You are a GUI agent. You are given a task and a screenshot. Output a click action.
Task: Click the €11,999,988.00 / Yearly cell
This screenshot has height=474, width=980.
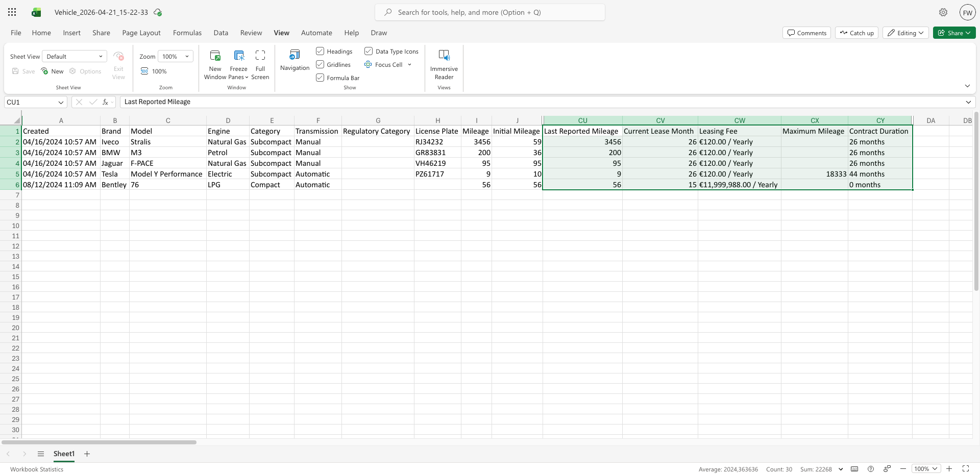740,185
